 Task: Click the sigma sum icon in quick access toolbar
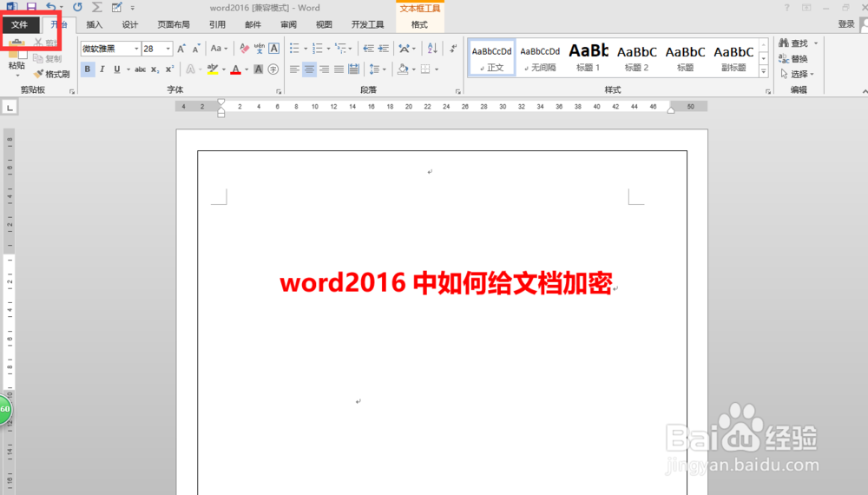click(x=97, y=7)
